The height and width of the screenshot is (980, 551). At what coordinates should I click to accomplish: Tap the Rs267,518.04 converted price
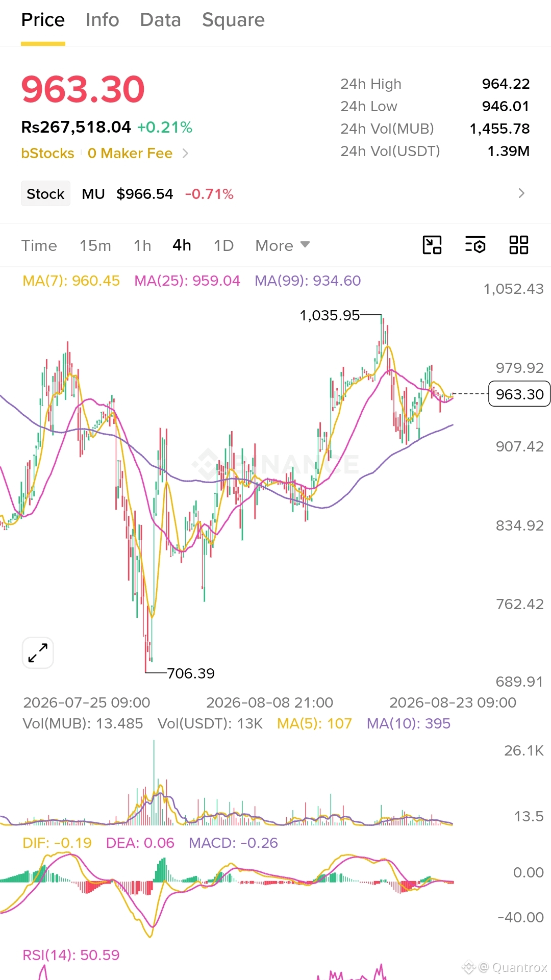point(76,127)
